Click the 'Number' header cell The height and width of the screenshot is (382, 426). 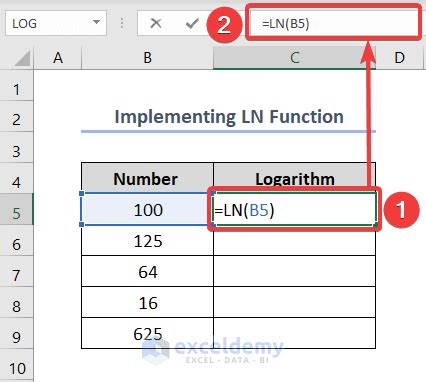click(147, 178)
